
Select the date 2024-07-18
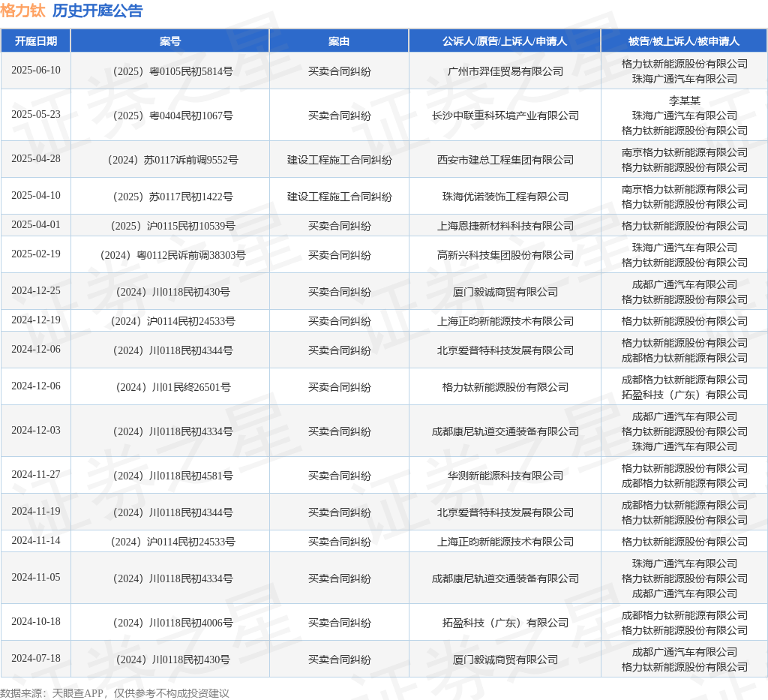click(x=36, y=659)
